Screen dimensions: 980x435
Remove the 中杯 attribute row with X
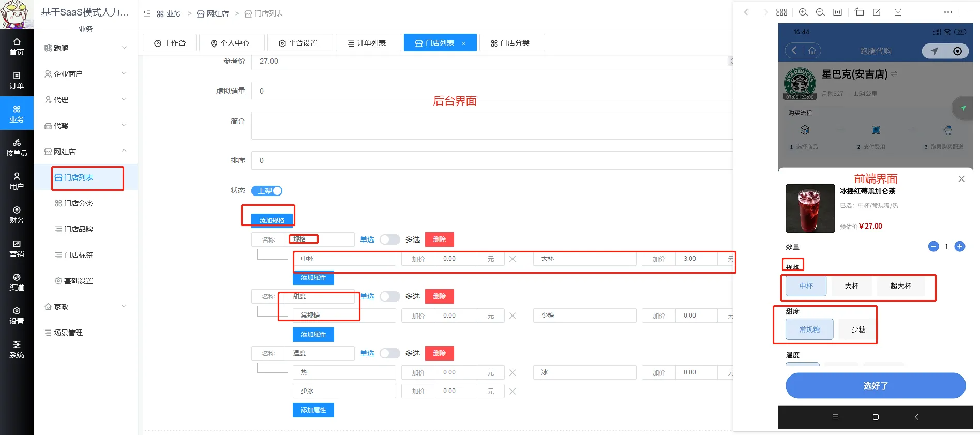click(512, 259)
